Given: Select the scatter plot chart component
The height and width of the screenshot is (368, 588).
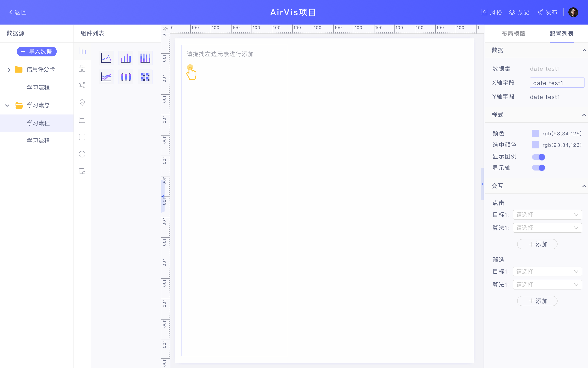Looking at the screenshot, I should [x=106, y=58].
